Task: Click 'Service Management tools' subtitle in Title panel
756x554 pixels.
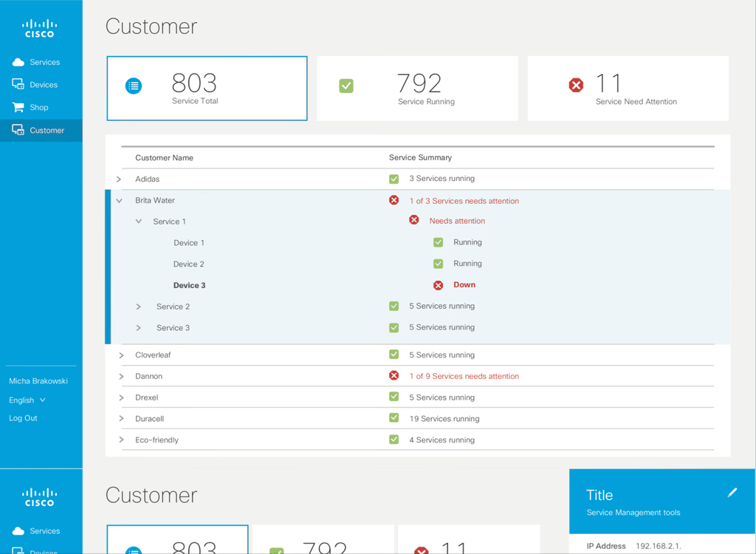Action: pyautogui.click(x=633, y=513)
